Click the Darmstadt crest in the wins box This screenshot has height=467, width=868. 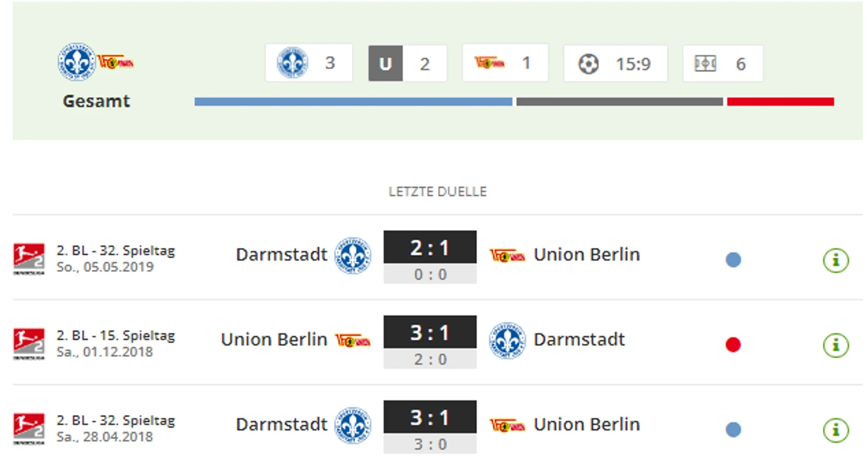292,63
